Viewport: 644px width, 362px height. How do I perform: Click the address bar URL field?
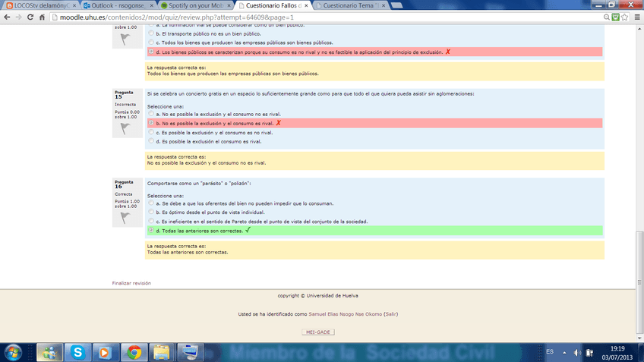(x=327, y=17)
